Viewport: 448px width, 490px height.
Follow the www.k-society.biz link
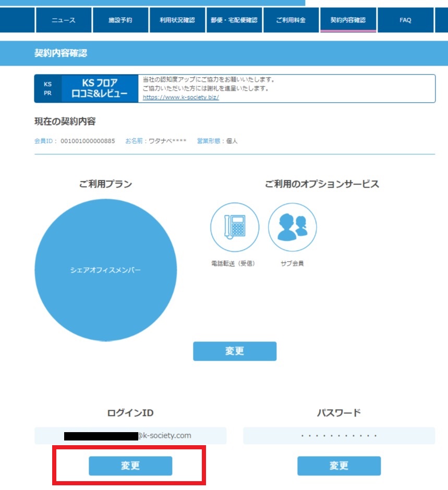[180, 97]
